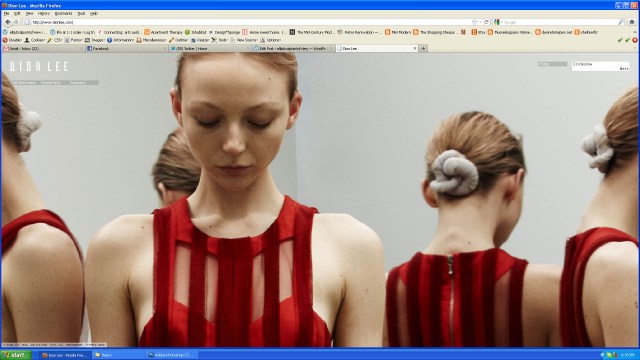
Task: Open the History menu
Action: (x=44, y=13)
